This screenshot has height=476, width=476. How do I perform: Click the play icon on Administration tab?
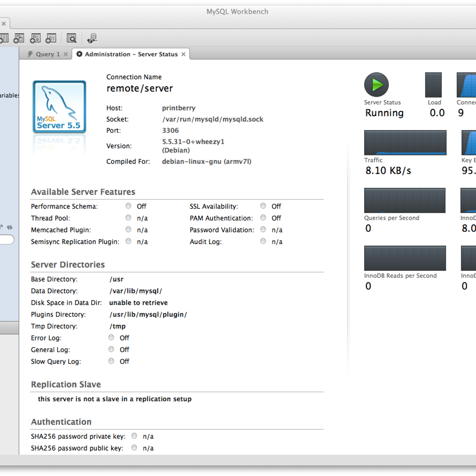(x=79, y=54)
